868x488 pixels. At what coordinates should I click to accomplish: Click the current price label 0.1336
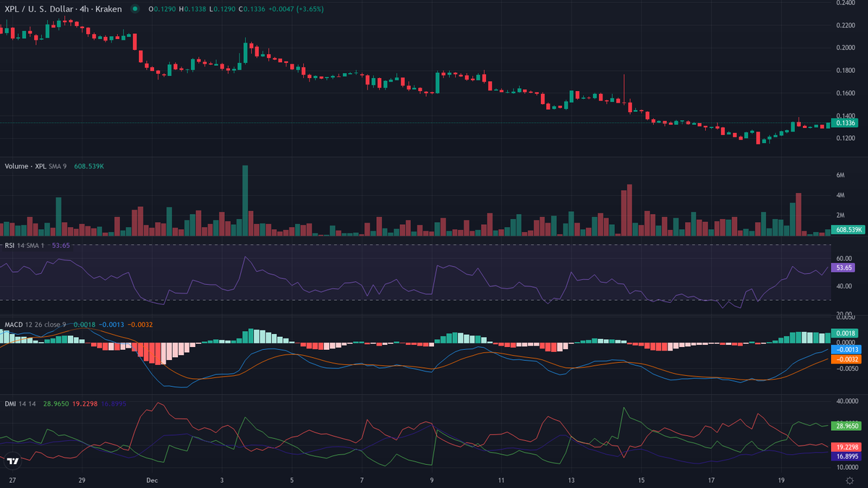point(845,123)
